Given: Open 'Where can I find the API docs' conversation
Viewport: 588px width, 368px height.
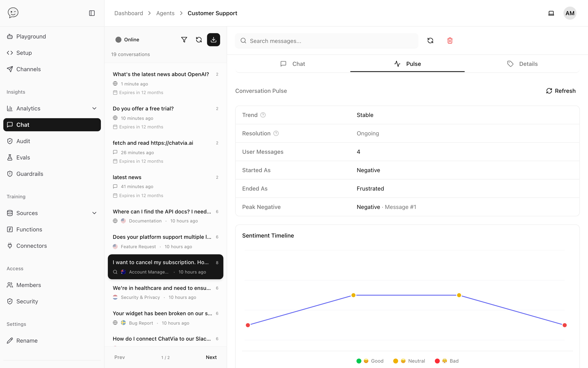Looking at the screenshot, I should [x=166, y=216].
